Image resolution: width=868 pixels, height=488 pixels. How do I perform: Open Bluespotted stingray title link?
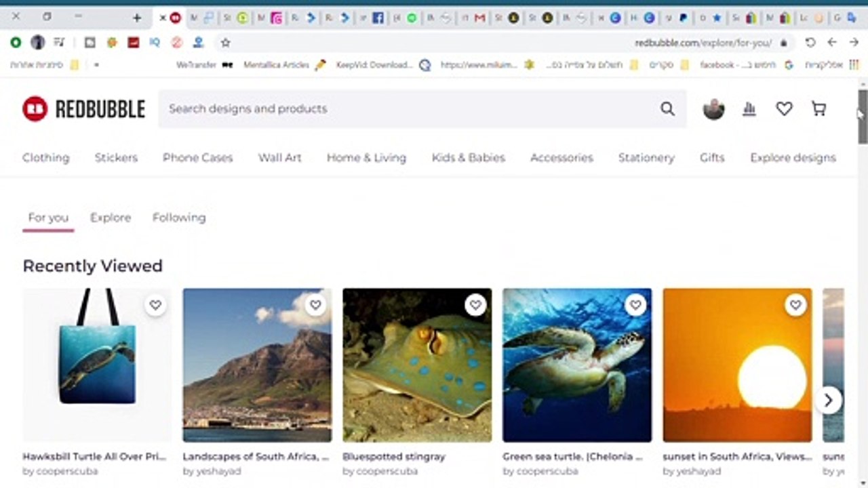[x=394, y=457]
